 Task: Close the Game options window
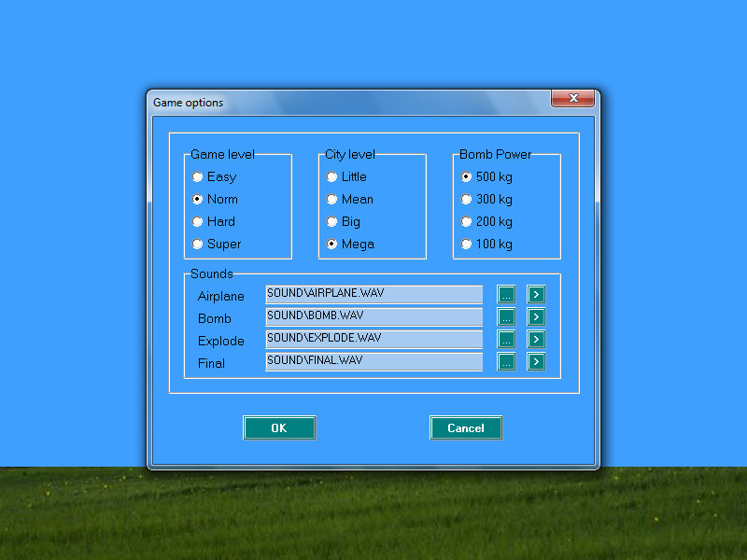tap(573, 98)
